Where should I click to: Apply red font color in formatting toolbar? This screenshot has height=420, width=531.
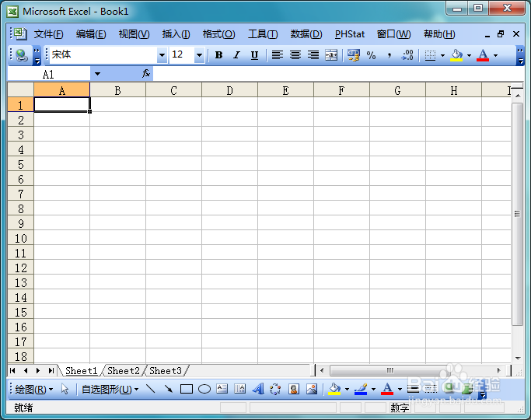coord(483,55)
